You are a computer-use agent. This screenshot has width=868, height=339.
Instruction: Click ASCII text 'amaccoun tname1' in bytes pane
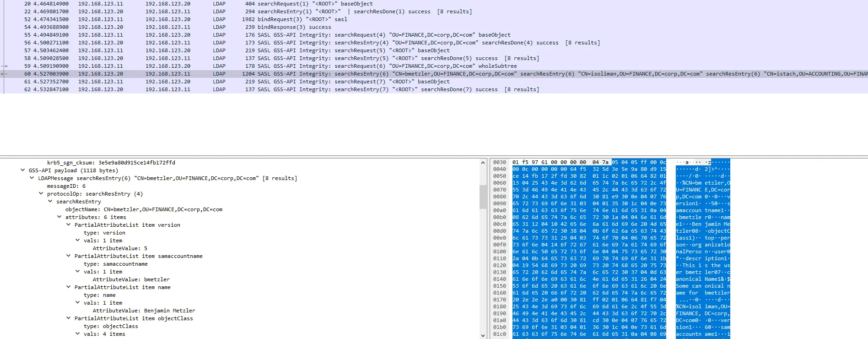[700, 210]
